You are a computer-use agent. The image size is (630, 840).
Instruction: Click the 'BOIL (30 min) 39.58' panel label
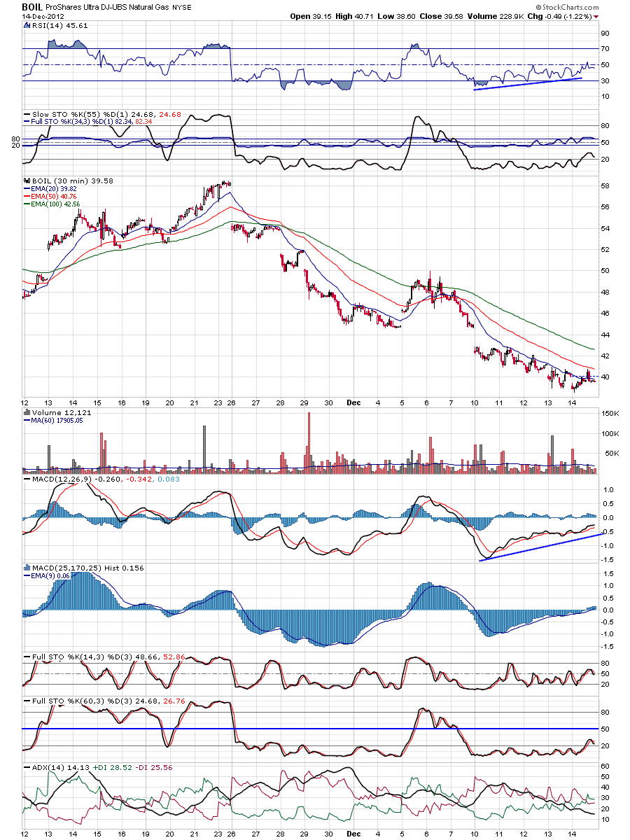click(73, 181)
